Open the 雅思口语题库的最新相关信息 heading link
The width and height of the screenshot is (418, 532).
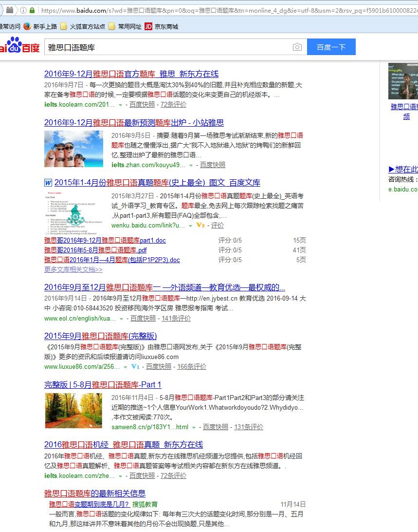coord(95,494)
